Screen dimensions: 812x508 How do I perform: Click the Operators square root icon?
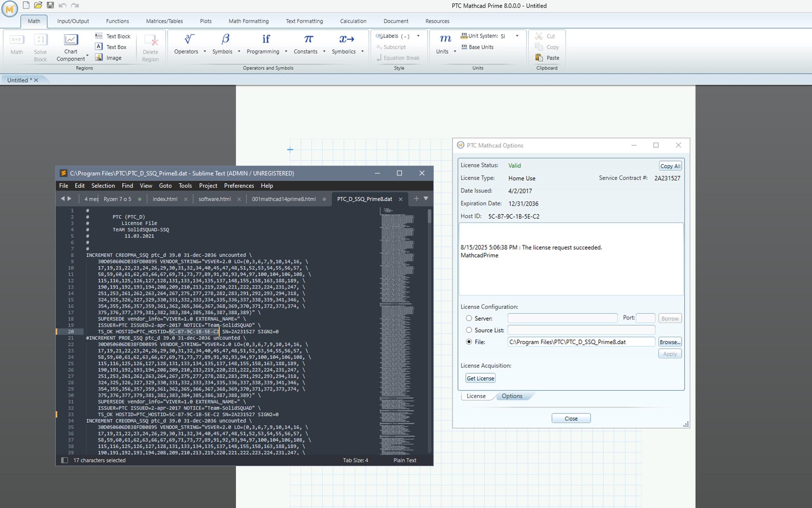click(x=189, y=39)
